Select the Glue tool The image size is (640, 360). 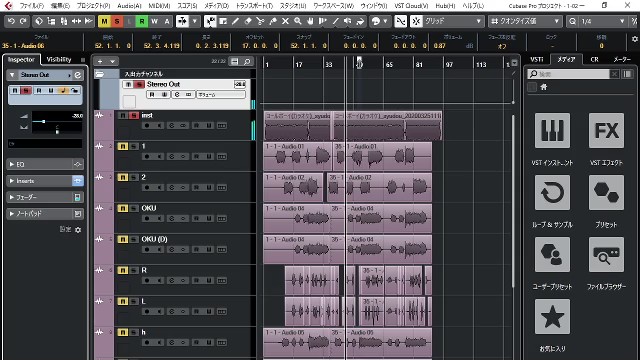click(273, 21)
